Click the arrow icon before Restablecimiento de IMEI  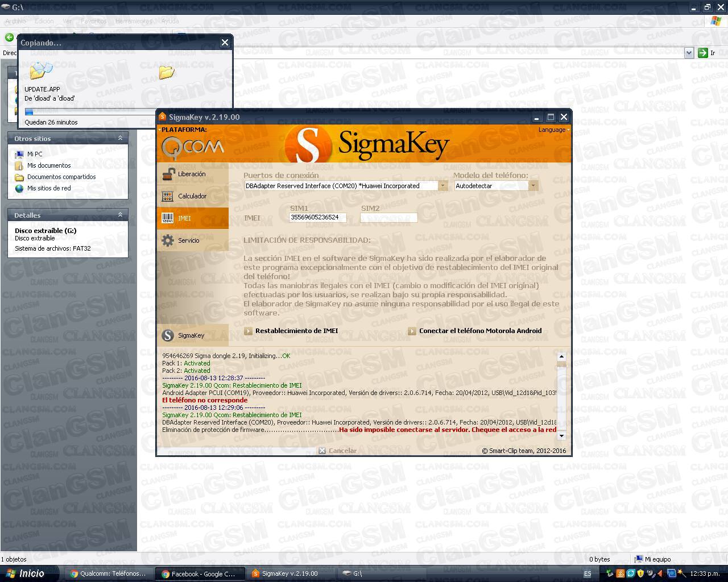click(248, 331)
